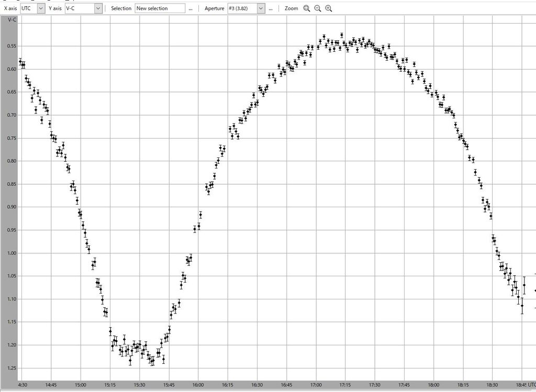Viewport: 536px width, 392px height.
Task: Click the 17:15 label on time axis
Action: coord(345,385)
